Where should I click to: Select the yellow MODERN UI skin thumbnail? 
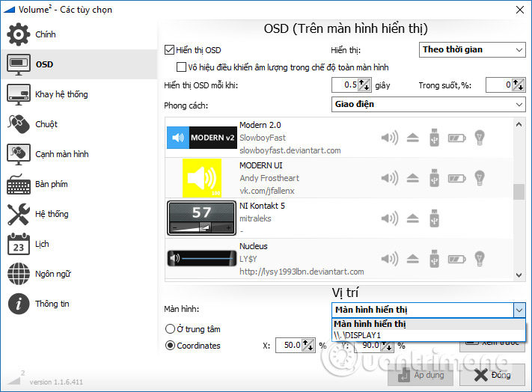coord(202,178)
